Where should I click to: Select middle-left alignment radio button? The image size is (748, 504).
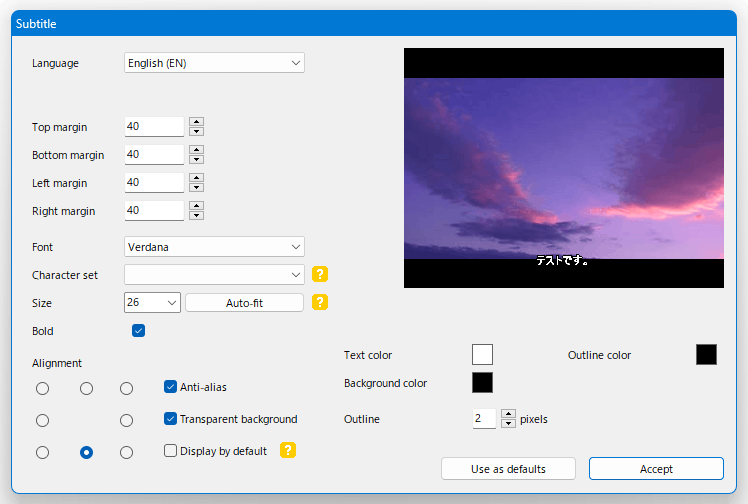click(42, 421)
